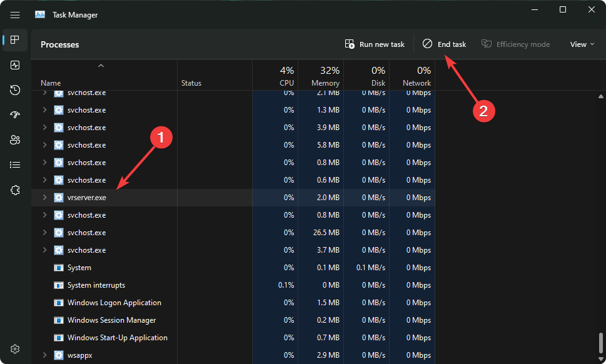The width and height of the screenshot is (606, 364).
Task: Click the Efficiency mode leaf icon
Action: (x=486, y=44)
